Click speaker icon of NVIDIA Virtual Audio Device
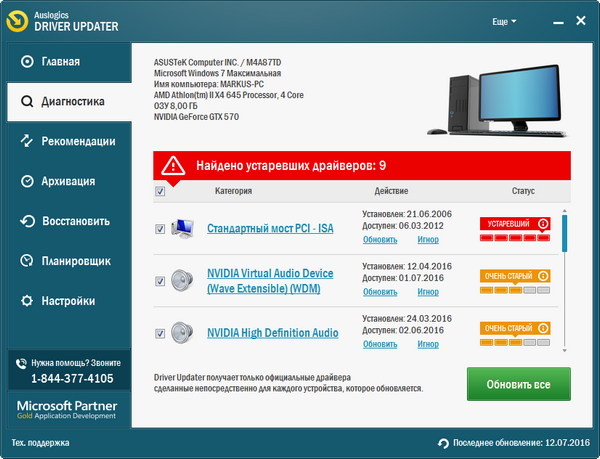 [x=182, y=281]
